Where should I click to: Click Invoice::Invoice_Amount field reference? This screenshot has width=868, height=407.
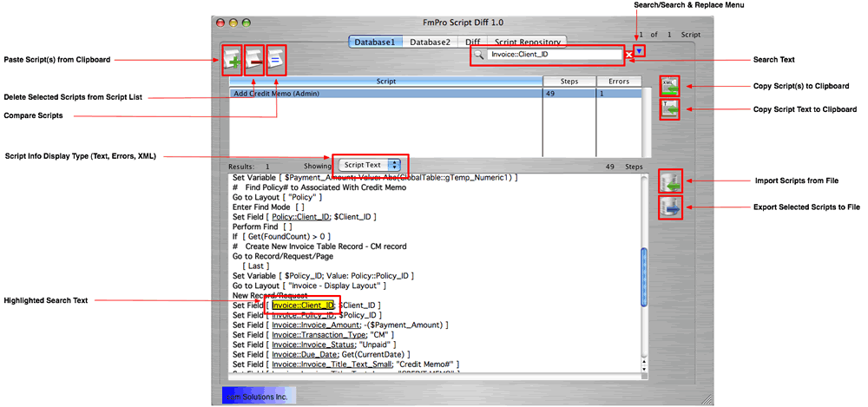[x=317, y=325]
